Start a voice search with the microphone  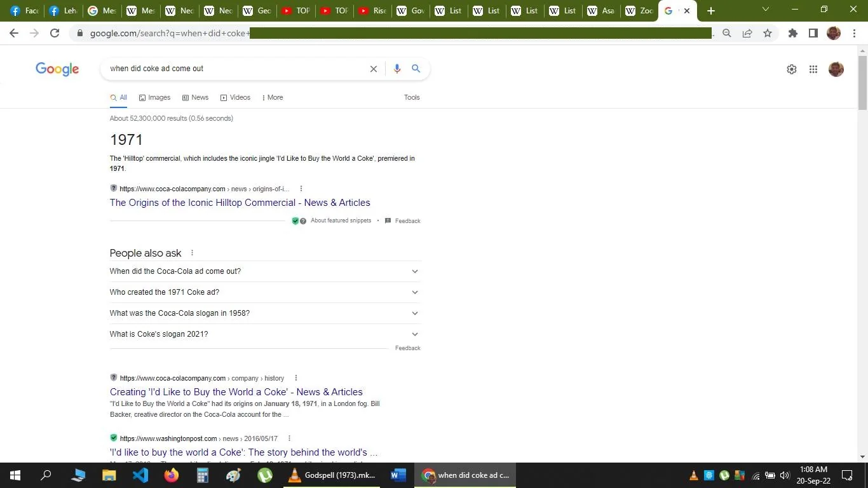click(x=397, y=69)
